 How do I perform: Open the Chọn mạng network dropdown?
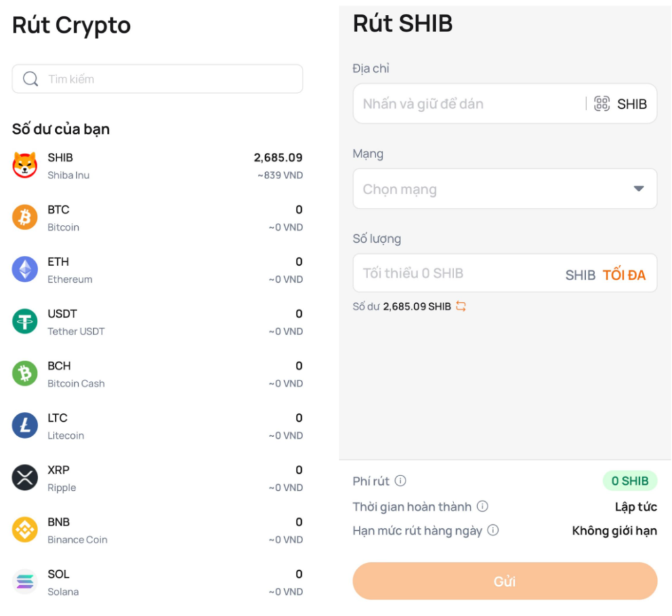pyautogui.click(x=486, y=189)
